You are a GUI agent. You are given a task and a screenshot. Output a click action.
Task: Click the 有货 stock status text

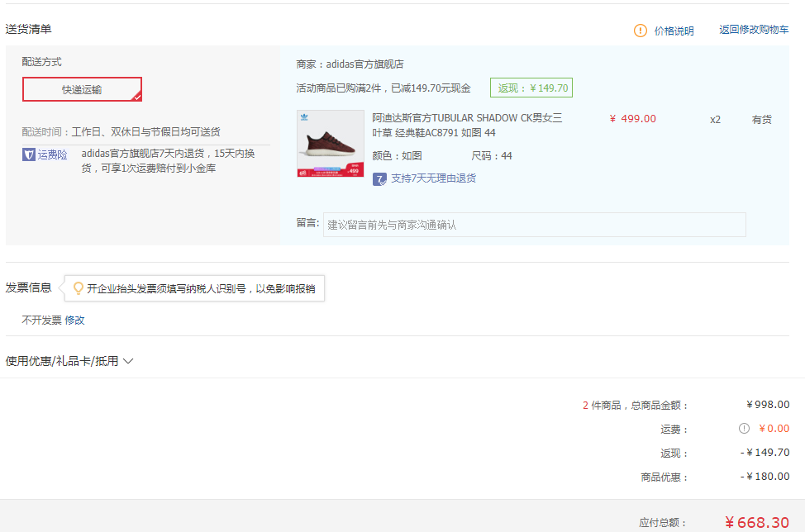[762, 120]
